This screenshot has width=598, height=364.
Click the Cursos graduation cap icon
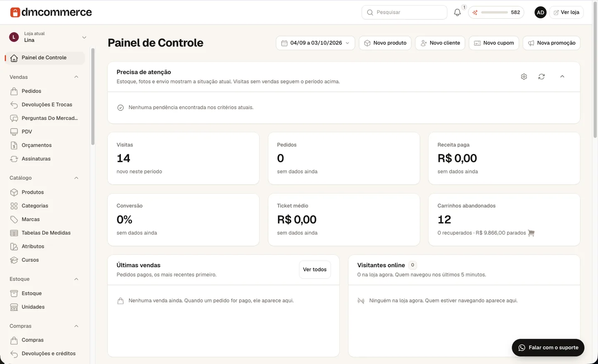click(14, 260)
